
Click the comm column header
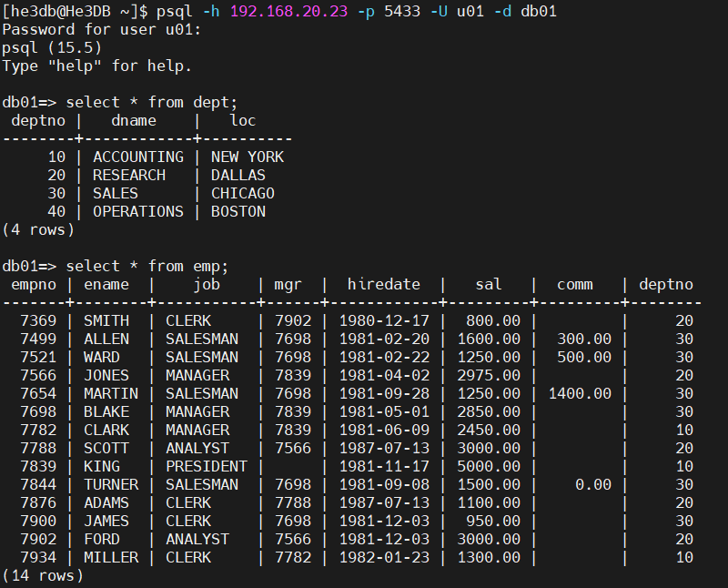pos(575,284)
